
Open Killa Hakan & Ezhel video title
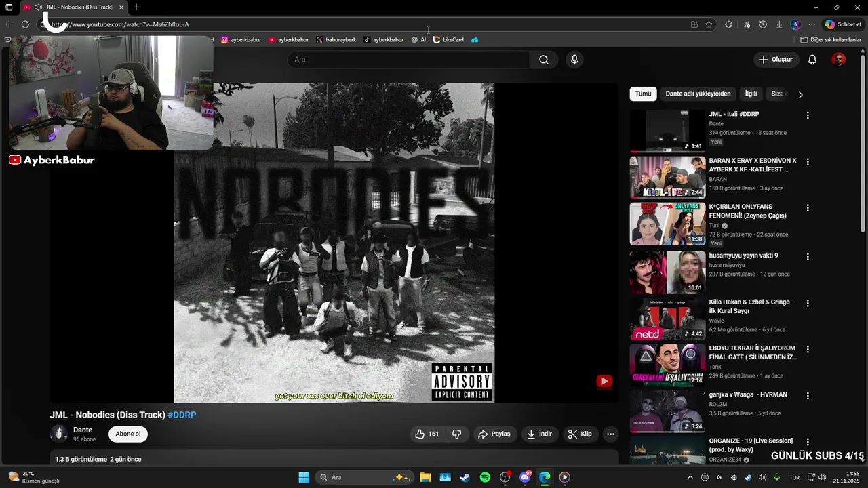[751, 306]
